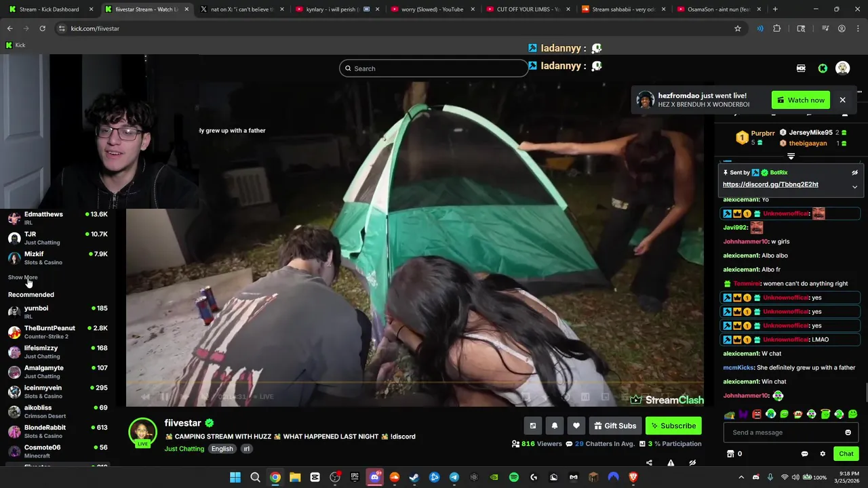This screenshot has height=488, width=868.
Task: Open the emoji picker in message box
Action: (x=848, y=432)
